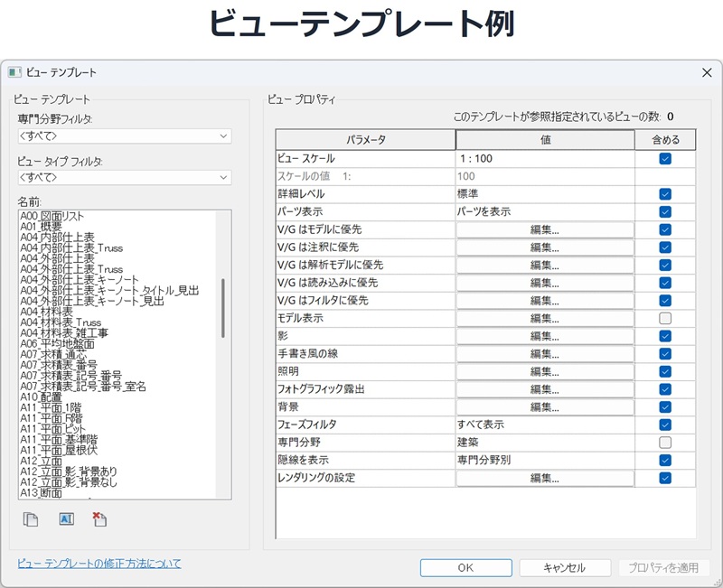The height and width of the screenshot is (588, 723).
Task: Click the 含める column header
Action: 665,140
